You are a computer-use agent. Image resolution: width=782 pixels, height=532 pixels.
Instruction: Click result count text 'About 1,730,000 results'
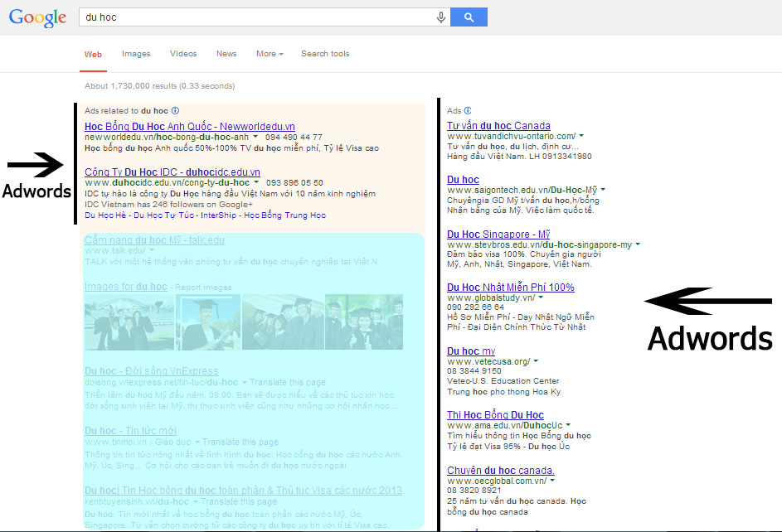pos(131,85)
